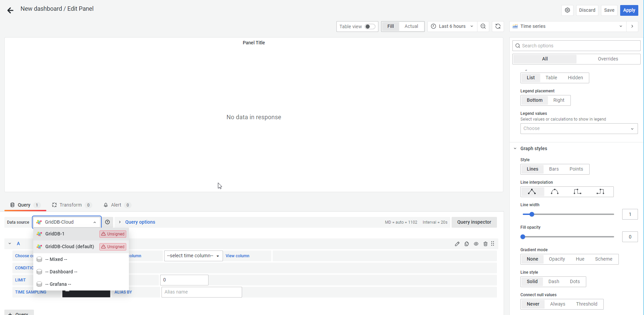The height and width of the screenshot is (315, 644).
Task: Open dashboard settings gear icon
Action: click(x=567, y=10)
